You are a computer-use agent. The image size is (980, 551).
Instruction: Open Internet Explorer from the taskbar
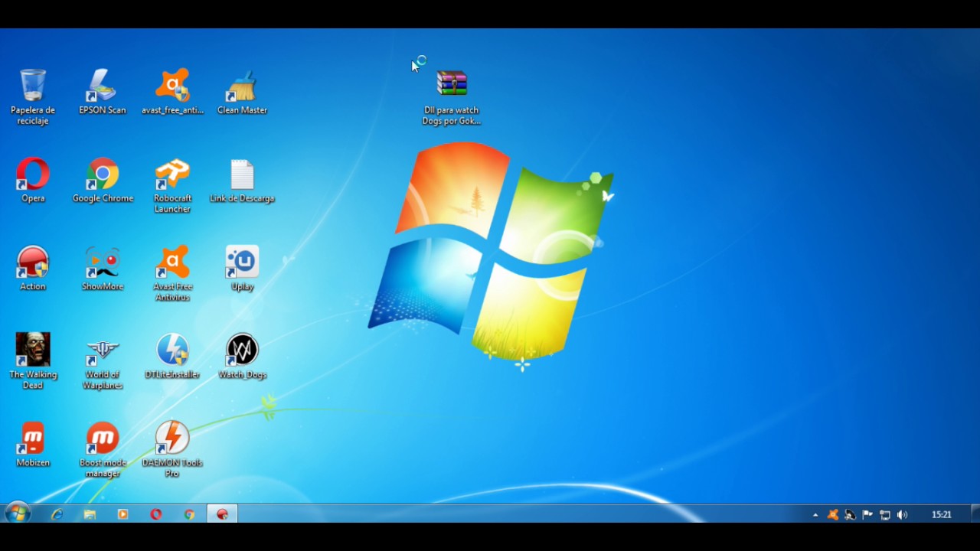[x=57, y=514]
